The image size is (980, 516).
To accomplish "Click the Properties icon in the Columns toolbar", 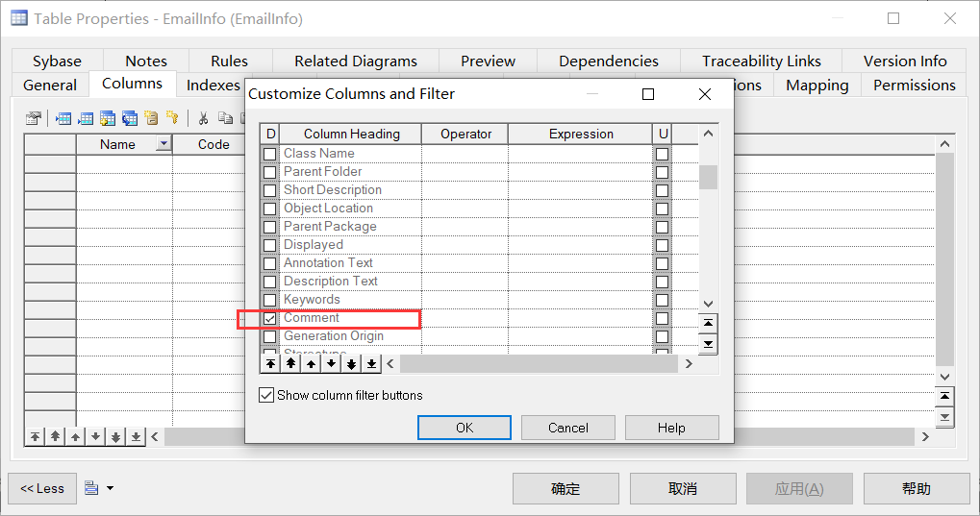I will coord(33,118).
